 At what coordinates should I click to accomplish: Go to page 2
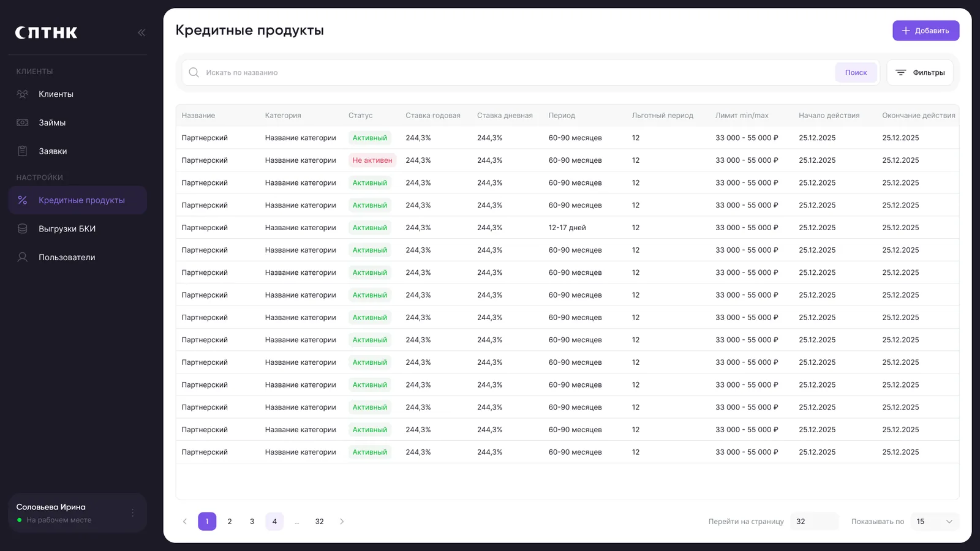[230, 522]
